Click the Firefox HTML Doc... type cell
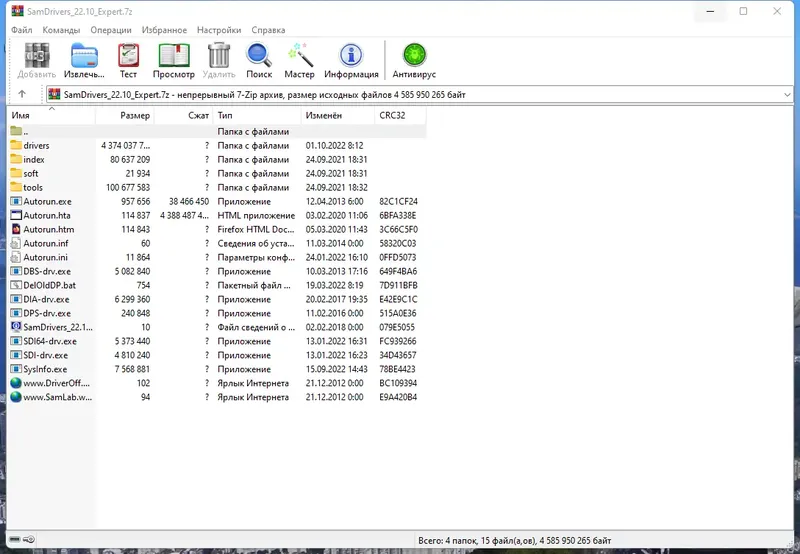This screenshot has height=554, width=800. (x=256, y=230)
